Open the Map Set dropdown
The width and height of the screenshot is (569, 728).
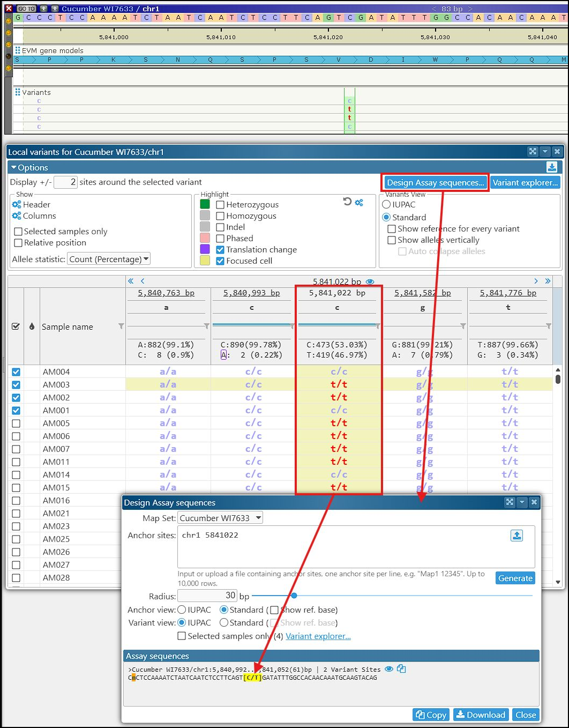click(221, 518)
